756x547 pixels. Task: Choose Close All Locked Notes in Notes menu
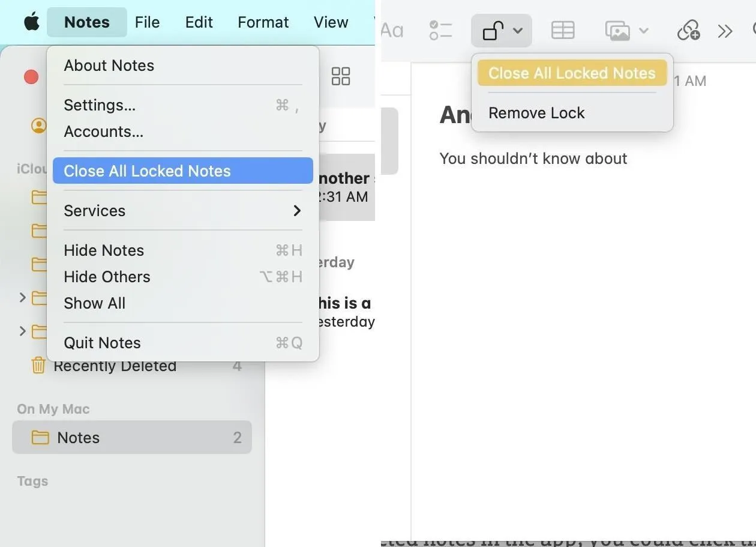pyautogui.click(x=183, y=171)
